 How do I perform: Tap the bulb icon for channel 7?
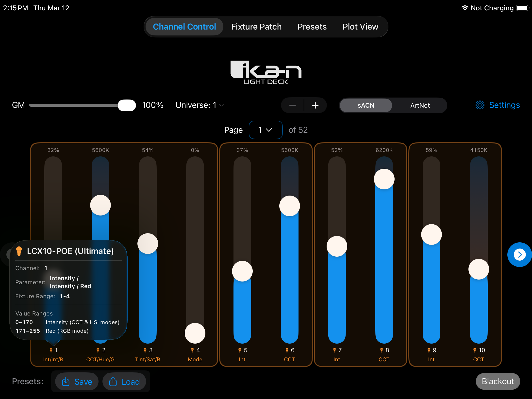point(334,350)
